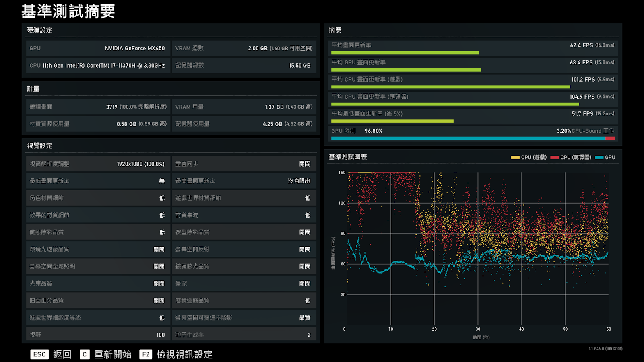Click the C key icon for restart
The height and width of the screenshot is (362, 644).
pos(85,354)
